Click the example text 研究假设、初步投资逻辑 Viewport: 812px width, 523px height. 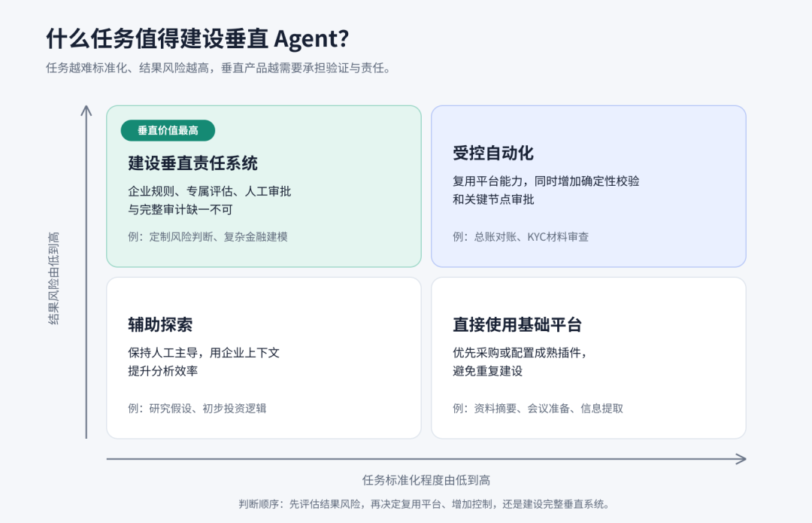coord(208,409)
